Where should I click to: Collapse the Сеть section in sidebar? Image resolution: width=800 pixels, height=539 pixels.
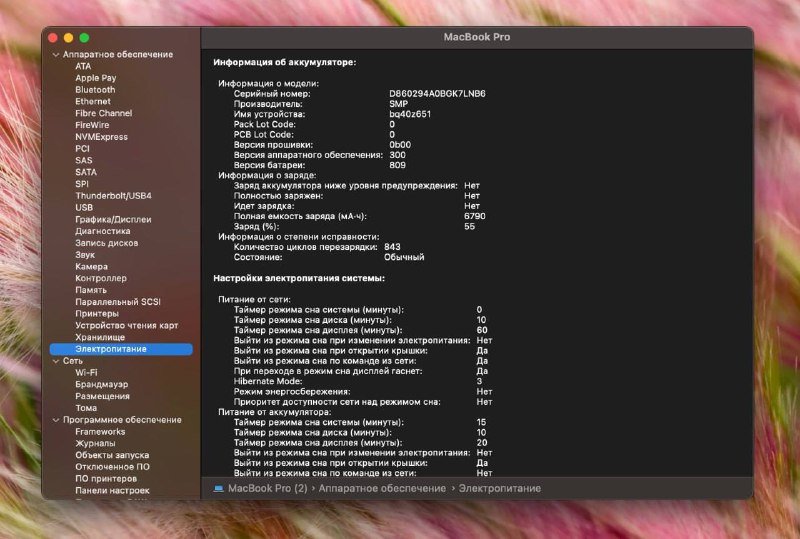point(55,360)
